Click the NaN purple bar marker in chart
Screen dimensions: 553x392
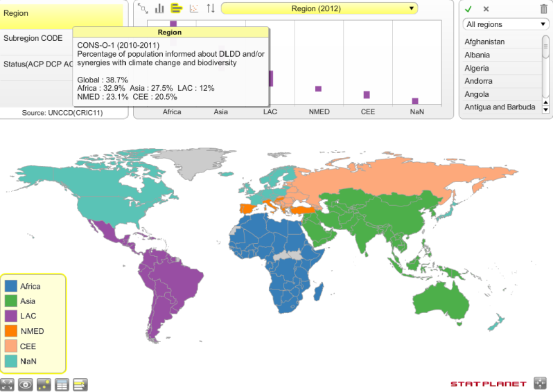point(415,101)
